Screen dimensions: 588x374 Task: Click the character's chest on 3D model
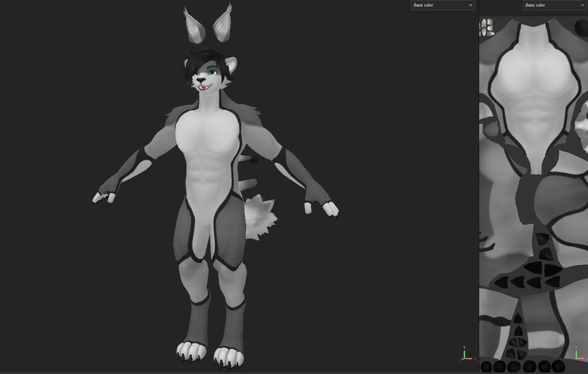point(206,136)
